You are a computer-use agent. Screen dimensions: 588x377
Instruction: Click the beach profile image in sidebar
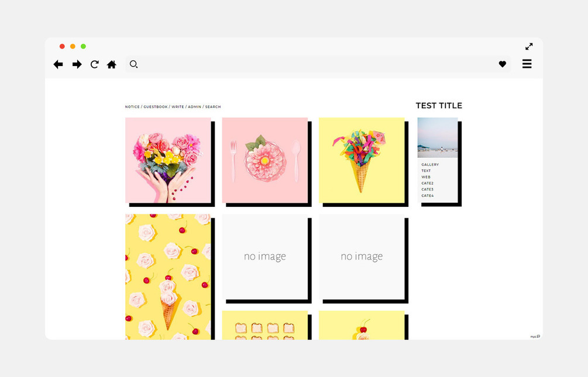[x=438, y=137]
